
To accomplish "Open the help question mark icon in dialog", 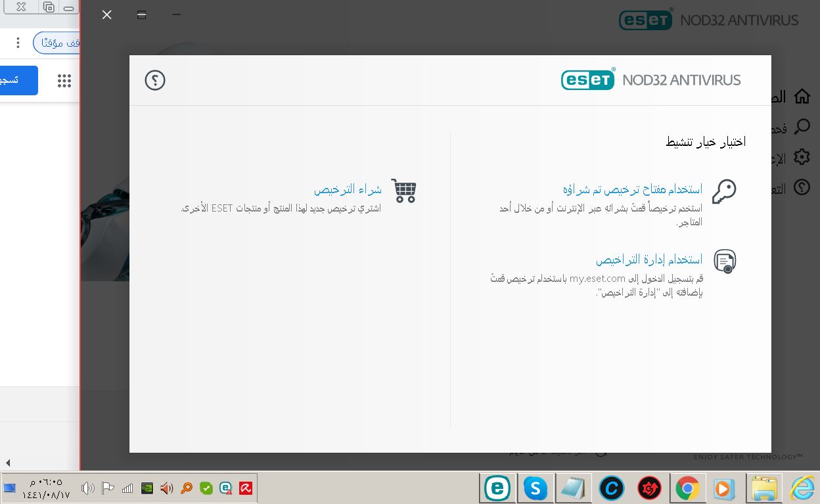I will pyautogui.click(x=155, y=80).
